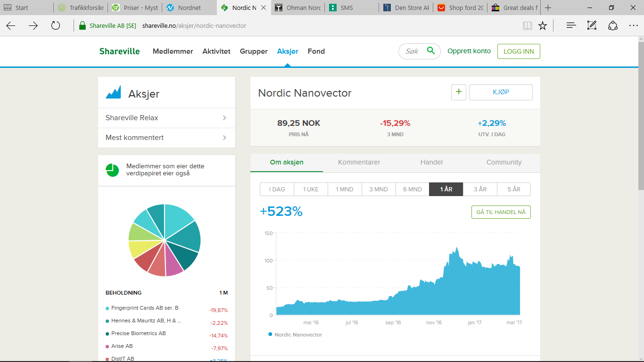
Task: Switch to the SMS tab
Action: click(353, 8)
